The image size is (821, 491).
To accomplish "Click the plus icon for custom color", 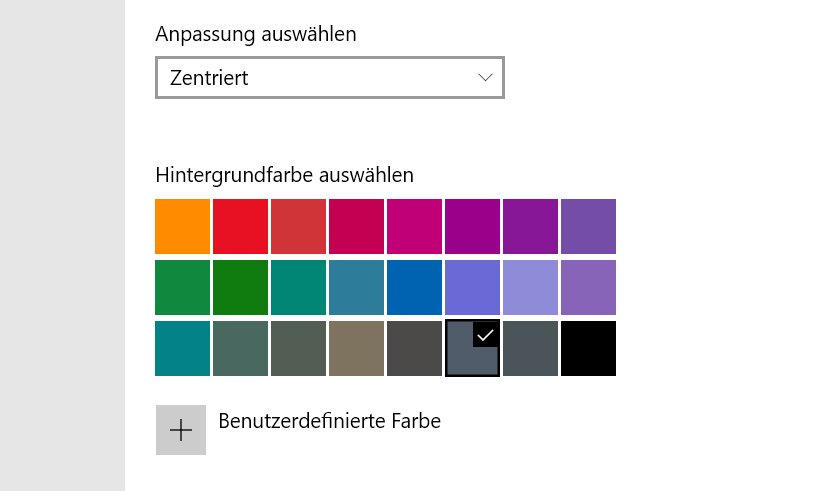I will pos(181,430).
